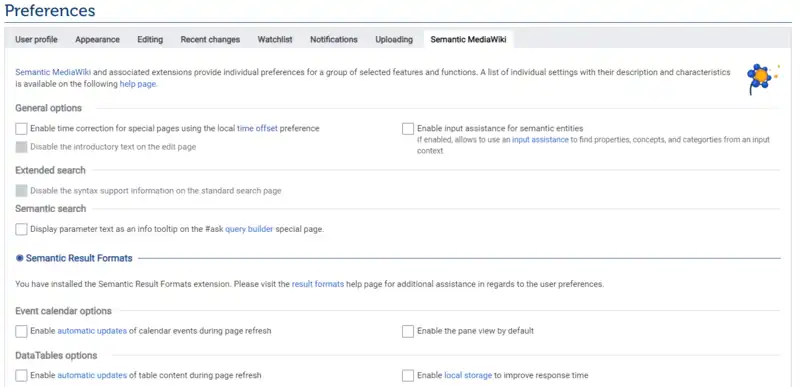Check Display parameter text as info tooltip

coord(21,229)
